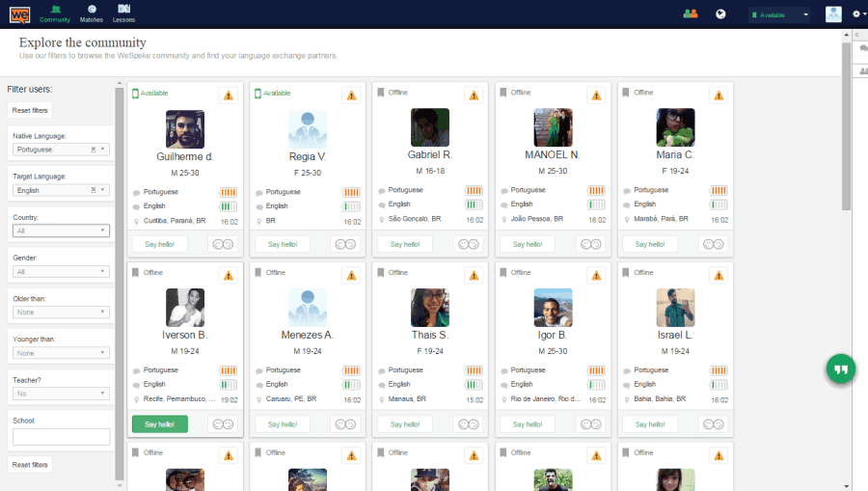Click the user profile avatar in header
868x491 pixels.
coord(833,14)
